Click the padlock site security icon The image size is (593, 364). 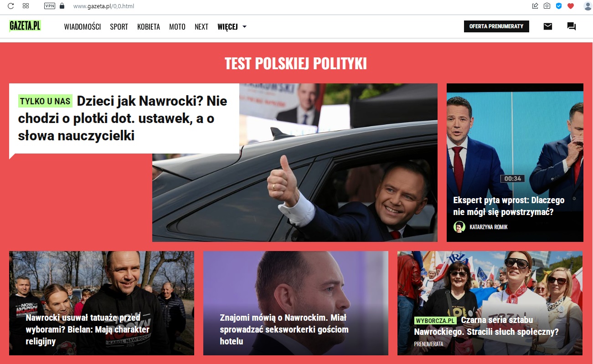click(62, 6)
